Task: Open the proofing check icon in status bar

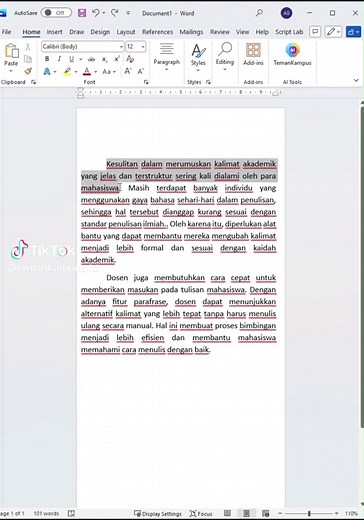Action: tap(71, 513)
